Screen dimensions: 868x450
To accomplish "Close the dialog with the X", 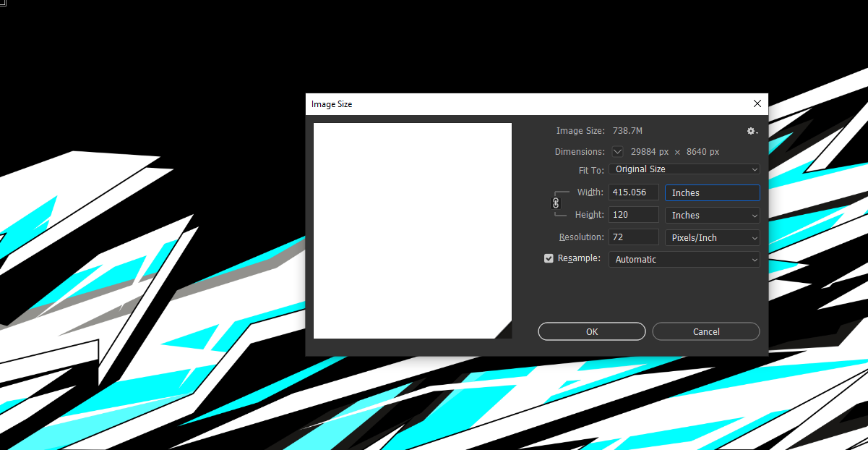I will click(757, 103).
